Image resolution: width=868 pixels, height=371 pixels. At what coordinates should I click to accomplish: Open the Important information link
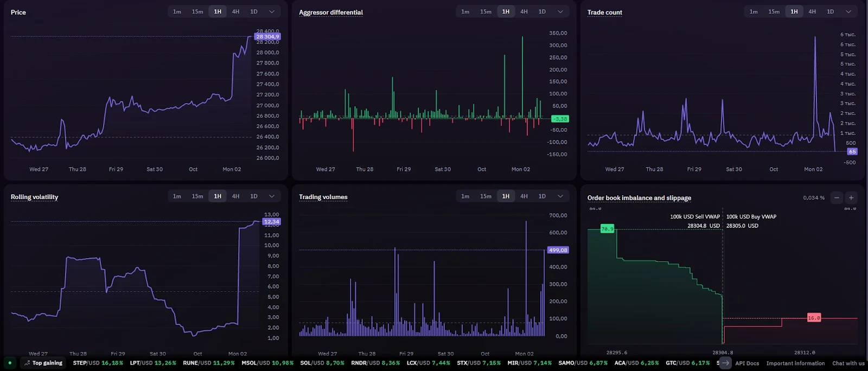795,363
